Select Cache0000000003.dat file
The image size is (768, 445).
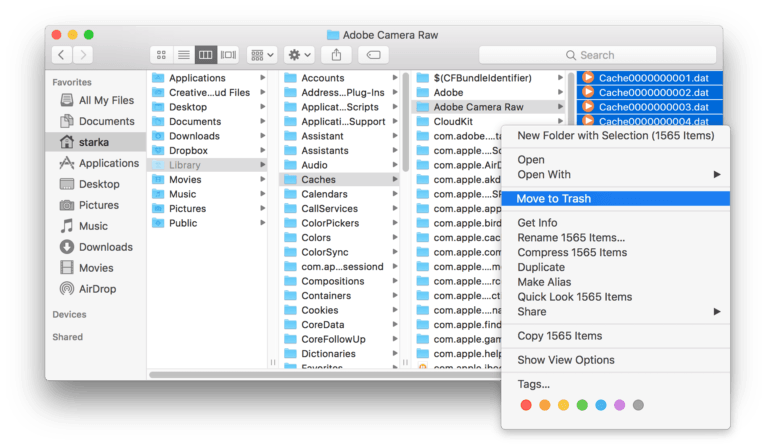649,107
